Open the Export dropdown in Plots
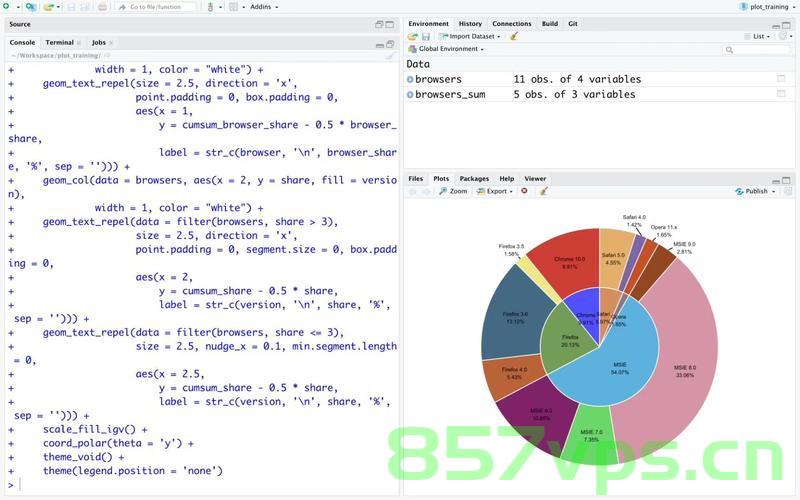 494,191
